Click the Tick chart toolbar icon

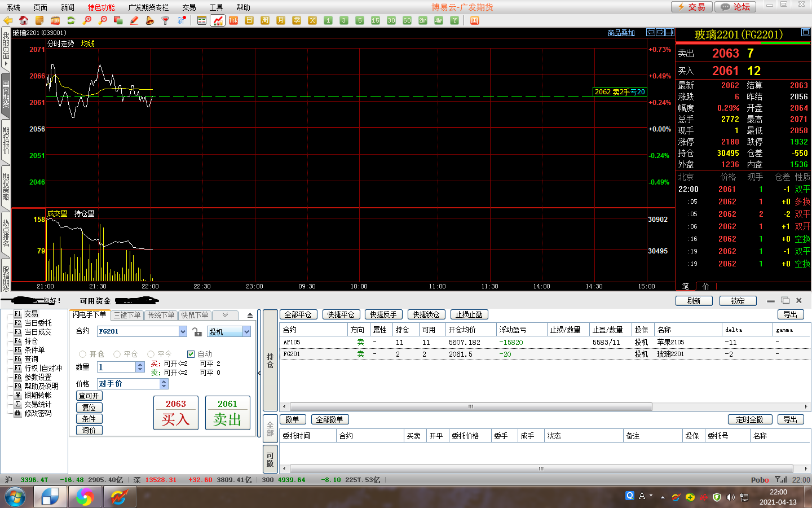pyautogui.click(x=233, y=20)
